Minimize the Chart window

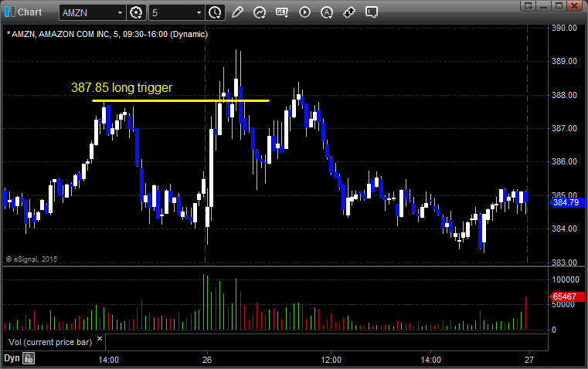pyautogui.click(x=544, y=5)
